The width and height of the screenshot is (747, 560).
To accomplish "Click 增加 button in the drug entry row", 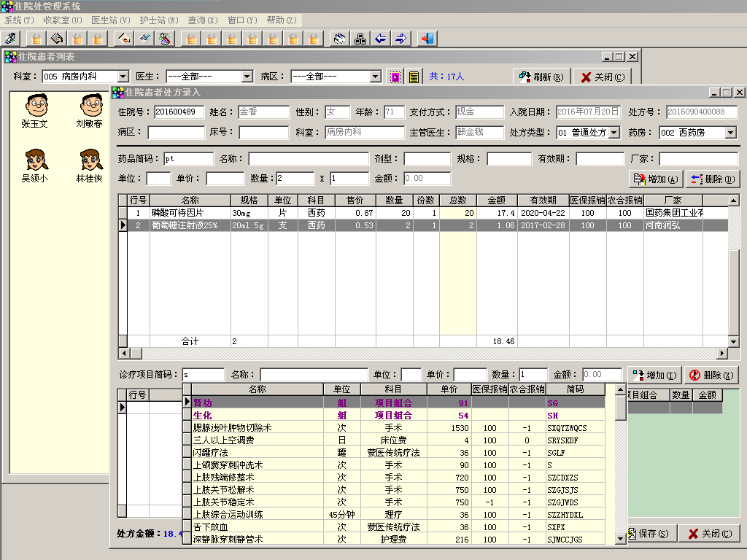I will pos(656,179).
